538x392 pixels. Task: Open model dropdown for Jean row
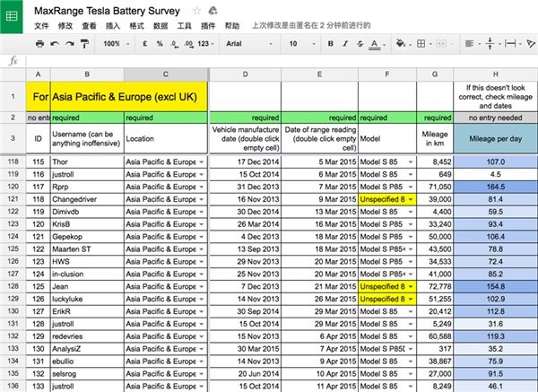pos(411,287)
